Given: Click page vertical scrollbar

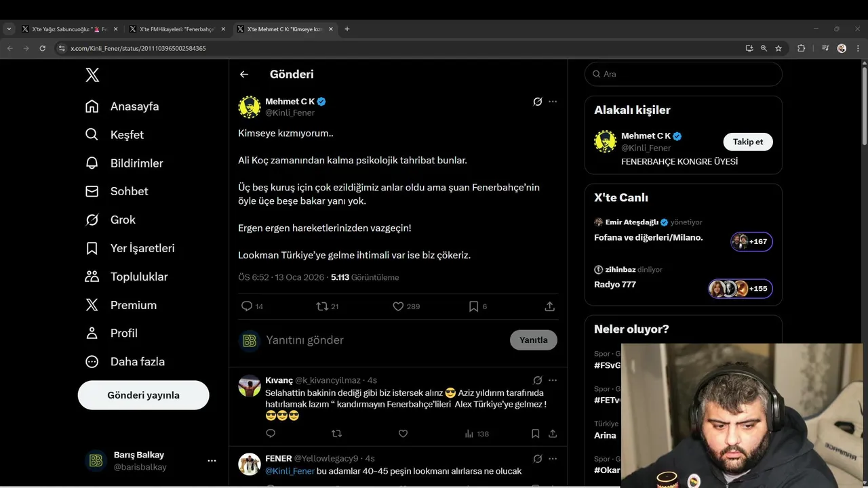Looking at the screenshot, I should click(864, 105).
